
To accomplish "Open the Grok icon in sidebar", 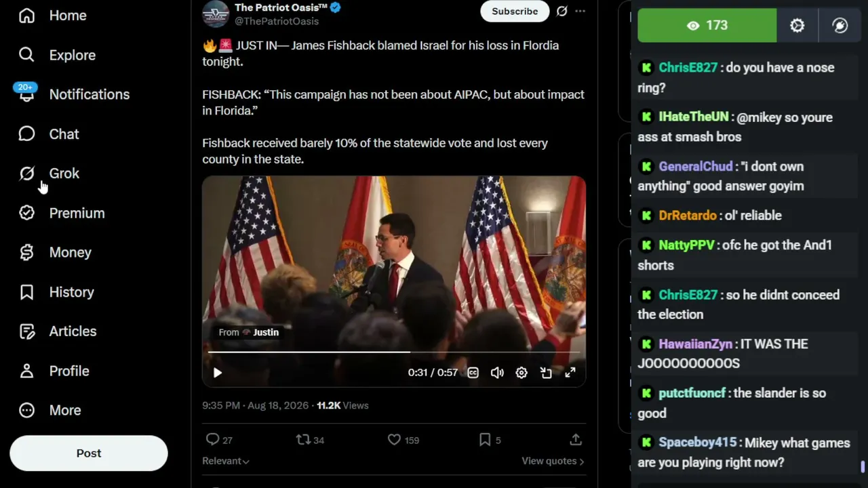I will [26, 174].
